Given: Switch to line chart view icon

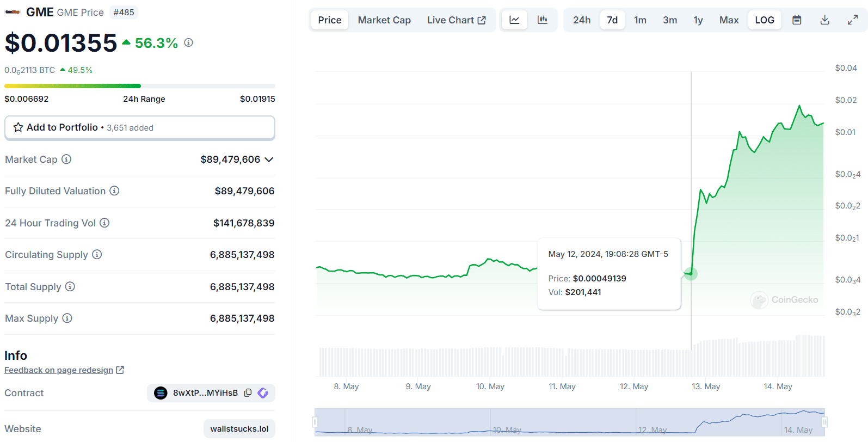Looking at the screenshot, I should click(x=514, y=20).
